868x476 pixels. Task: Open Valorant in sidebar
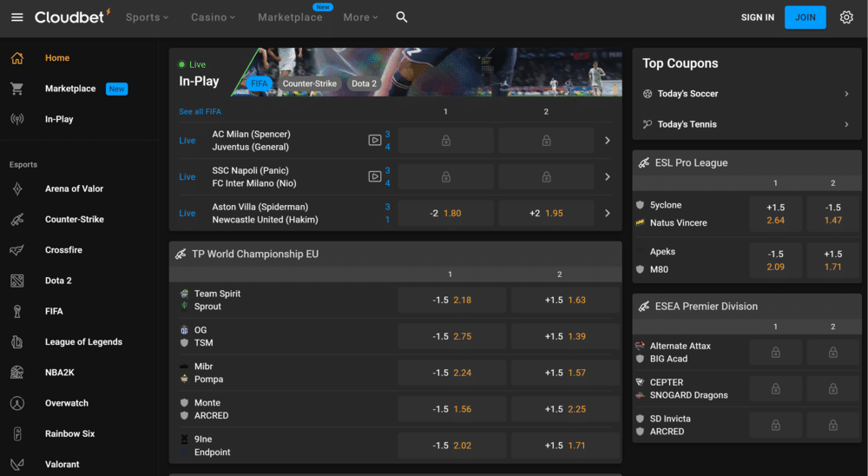click(x=62, y=465)
